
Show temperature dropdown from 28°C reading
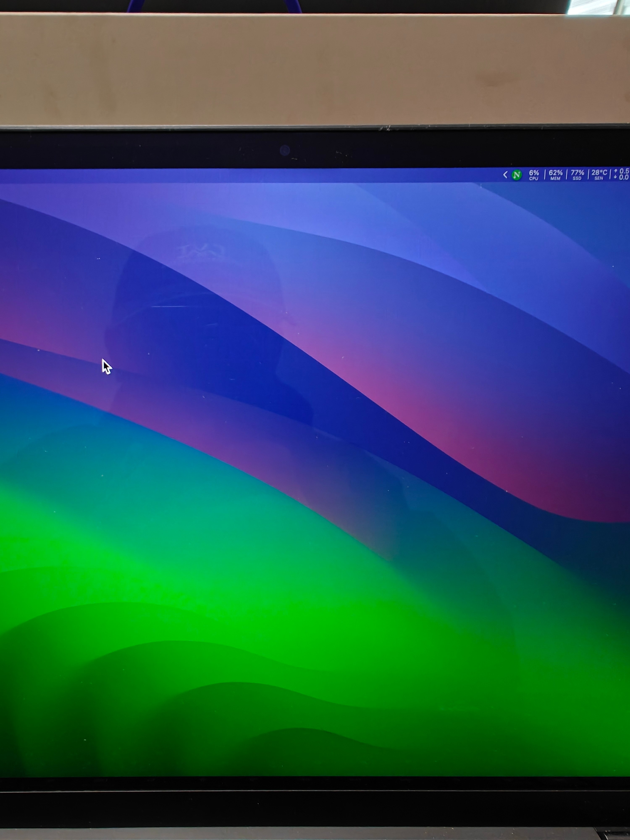tap(599, 172)
